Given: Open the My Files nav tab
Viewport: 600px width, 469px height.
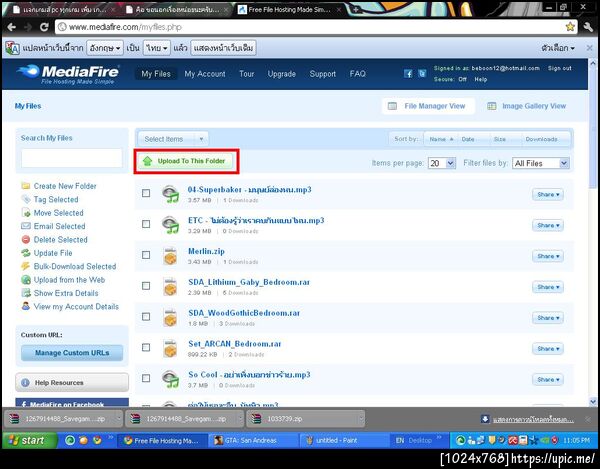Looking at the screenshot, I should pos(156,74).
